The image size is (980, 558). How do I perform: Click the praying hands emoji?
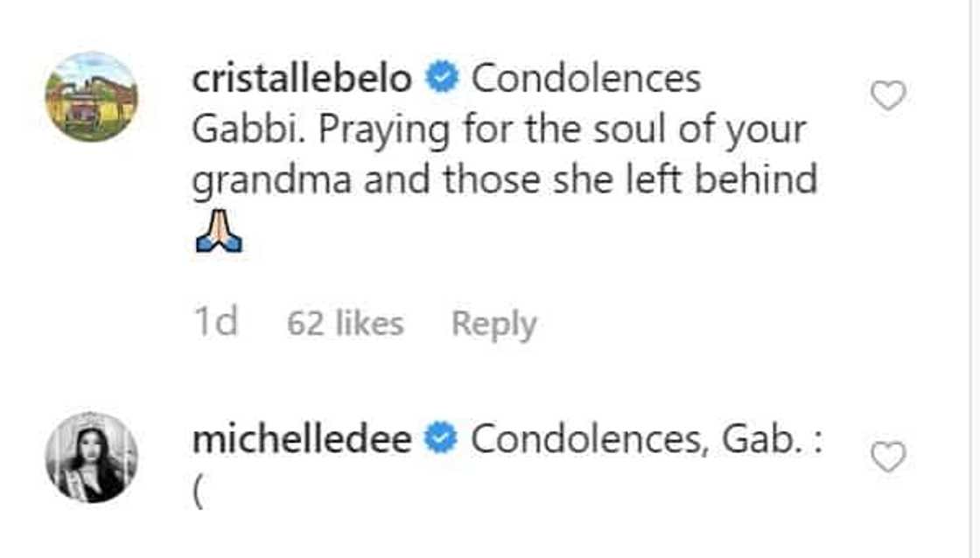click(217, 234)
